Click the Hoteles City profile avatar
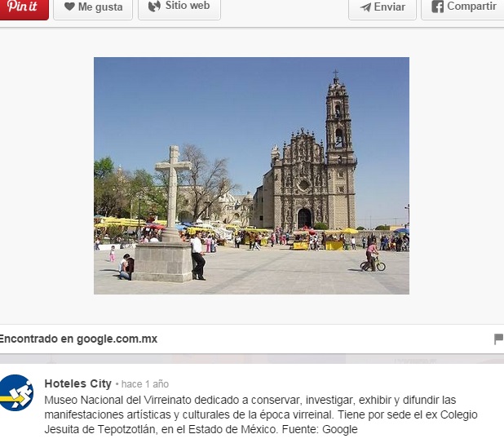 coord(16,392)
